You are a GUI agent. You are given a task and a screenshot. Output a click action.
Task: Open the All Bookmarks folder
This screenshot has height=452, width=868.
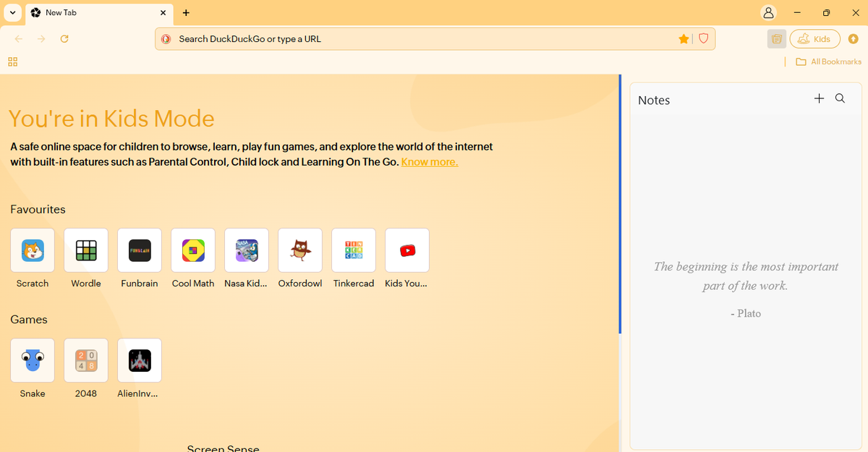827,61
